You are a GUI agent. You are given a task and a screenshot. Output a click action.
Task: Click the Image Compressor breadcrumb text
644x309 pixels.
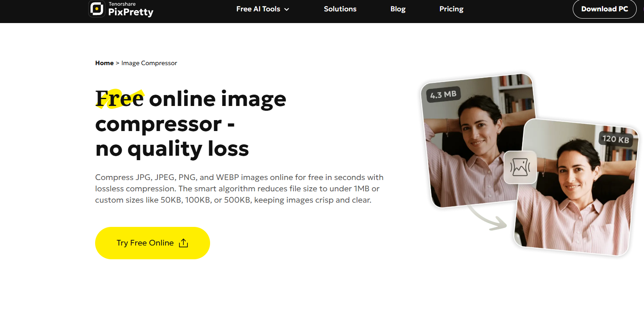click(x=149, y=63)
